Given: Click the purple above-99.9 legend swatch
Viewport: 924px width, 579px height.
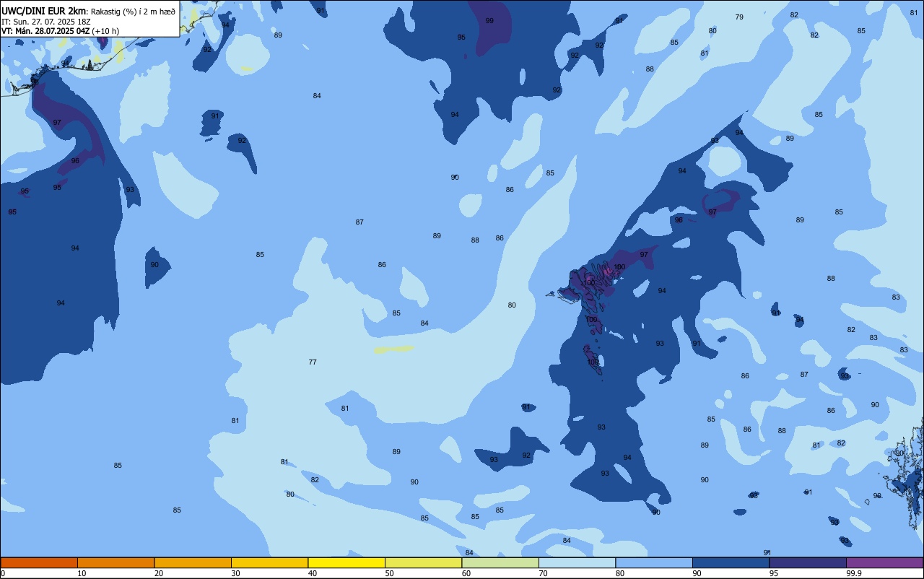Looking at the screenshot, I should click(x=884, y=562).
